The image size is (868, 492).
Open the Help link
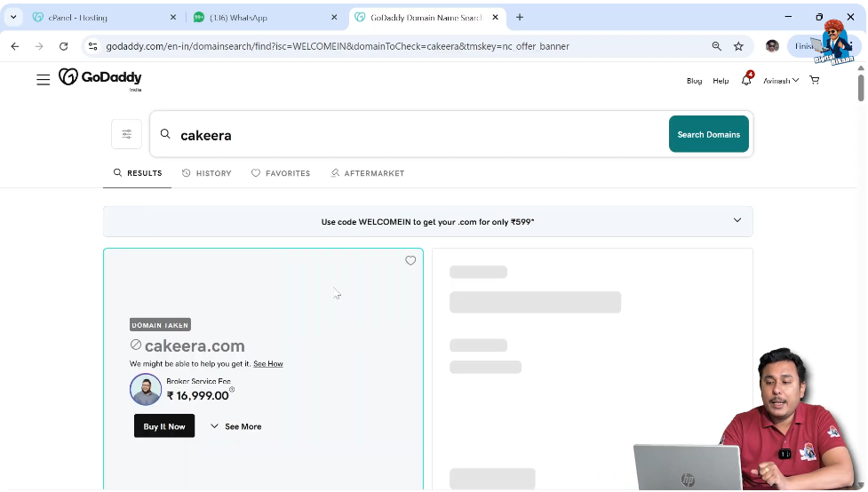tap(721, 81)
